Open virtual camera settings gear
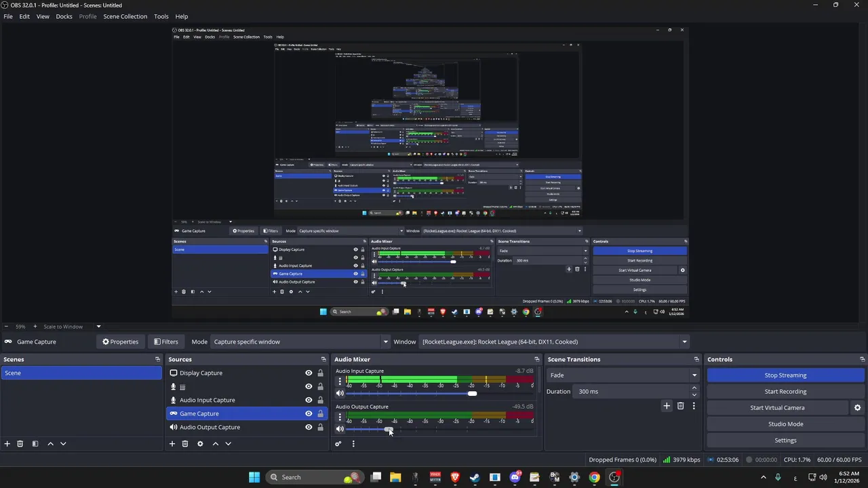The image size is (868, 488). tap(857, 408)
